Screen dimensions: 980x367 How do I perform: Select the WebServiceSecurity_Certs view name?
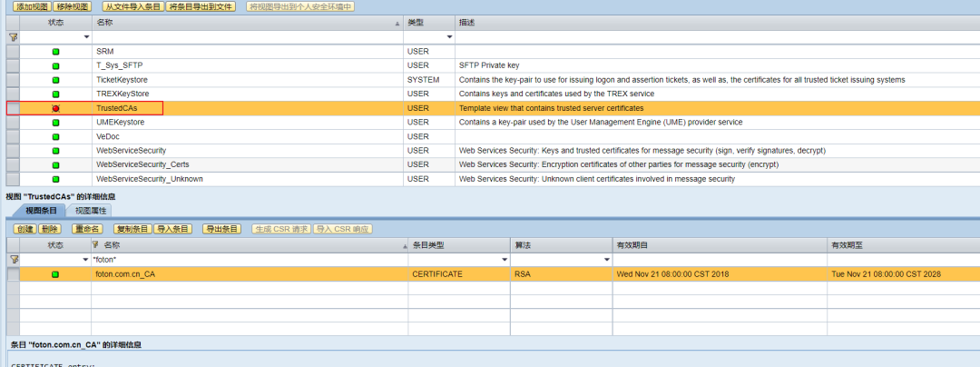click(x=142, y=165)
